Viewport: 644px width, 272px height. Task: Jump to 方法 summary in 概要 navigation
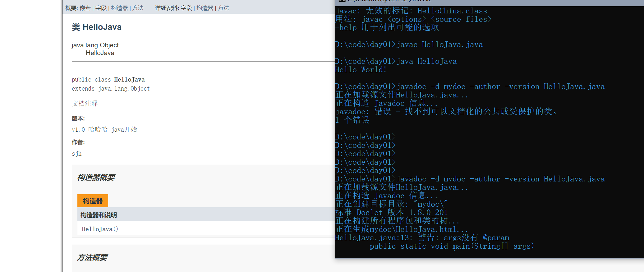[x=138, y=8]
